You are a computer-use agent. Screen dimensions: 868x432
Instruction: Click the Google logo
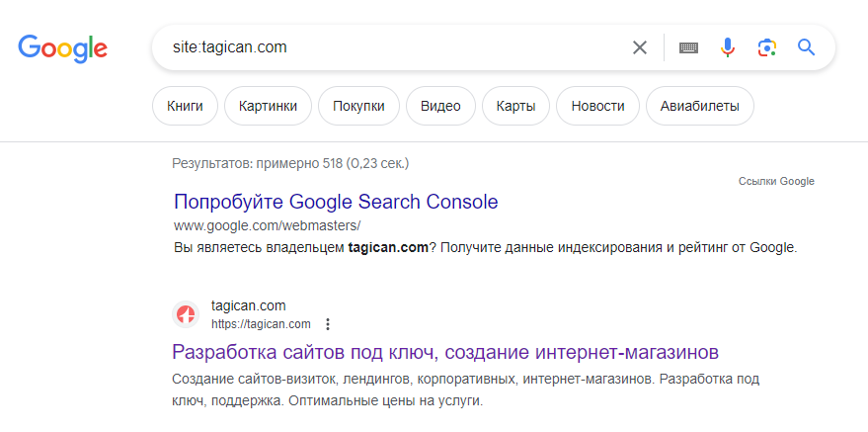62,48
